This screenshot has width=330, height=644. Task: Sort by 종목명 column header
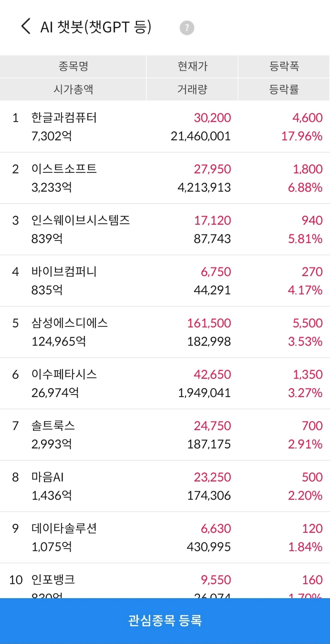tap(73, 66)
